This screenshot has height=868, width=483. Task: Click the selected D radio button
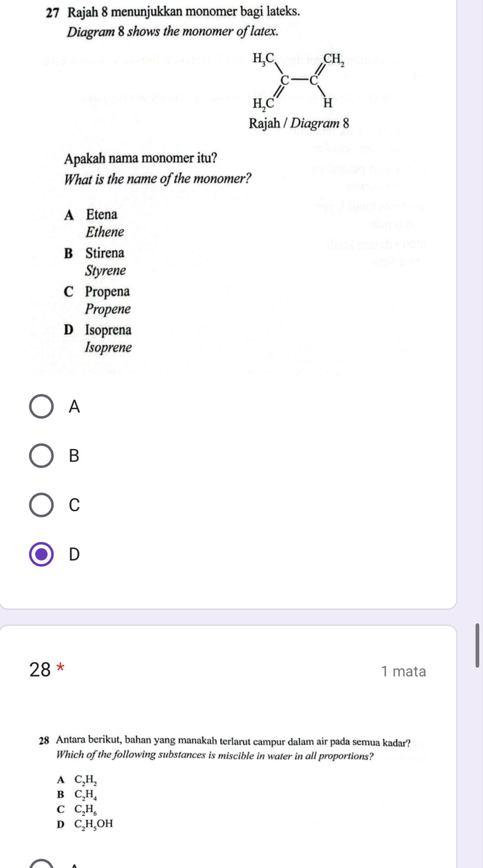[x=41, y=554]
